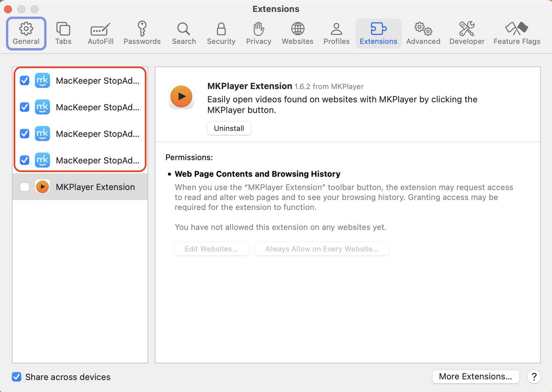The image size is (552, 392).
Task: Open the Developer pane
Action: (467, 34)
